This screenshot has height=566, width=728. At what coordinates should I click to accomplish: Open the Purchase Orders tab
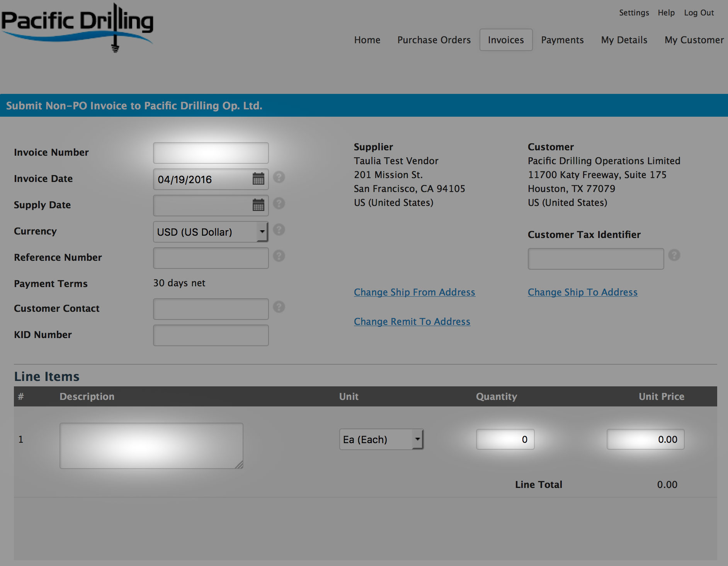[x=434, y=40]
